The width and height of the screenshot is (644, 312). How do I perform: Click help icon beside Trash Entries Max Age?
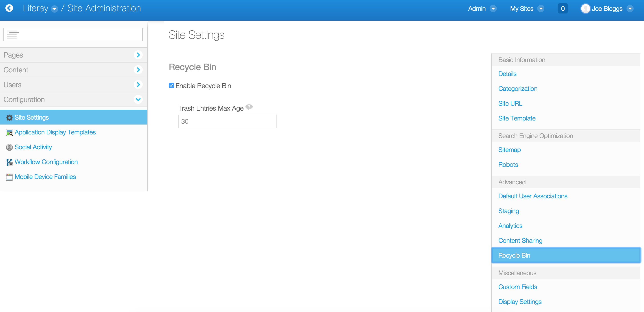tap(249, 107)
